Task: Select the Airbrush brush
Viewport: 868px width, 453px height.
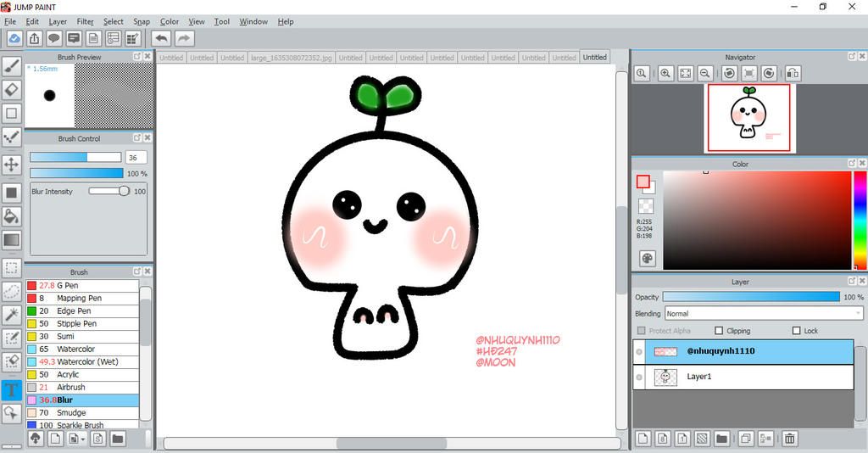Action: click(x=82, y=388)
